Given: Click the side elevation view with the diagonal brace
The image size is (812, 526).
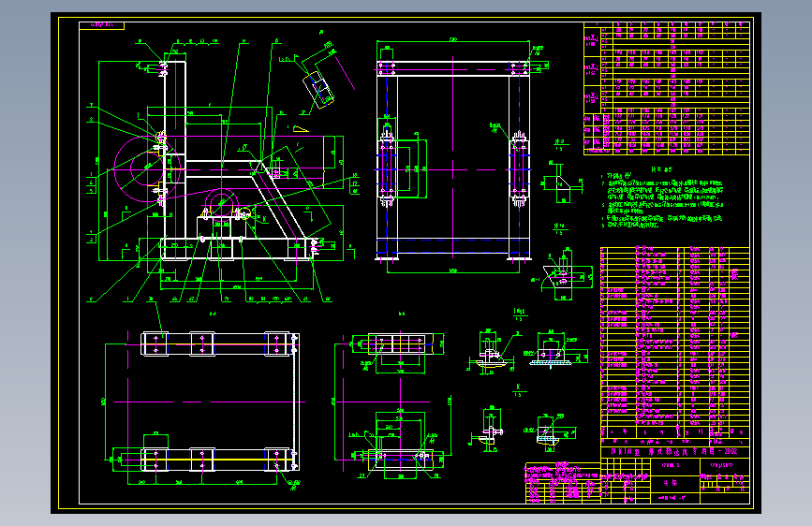Looking at the screenshot, I should [223, 171].
